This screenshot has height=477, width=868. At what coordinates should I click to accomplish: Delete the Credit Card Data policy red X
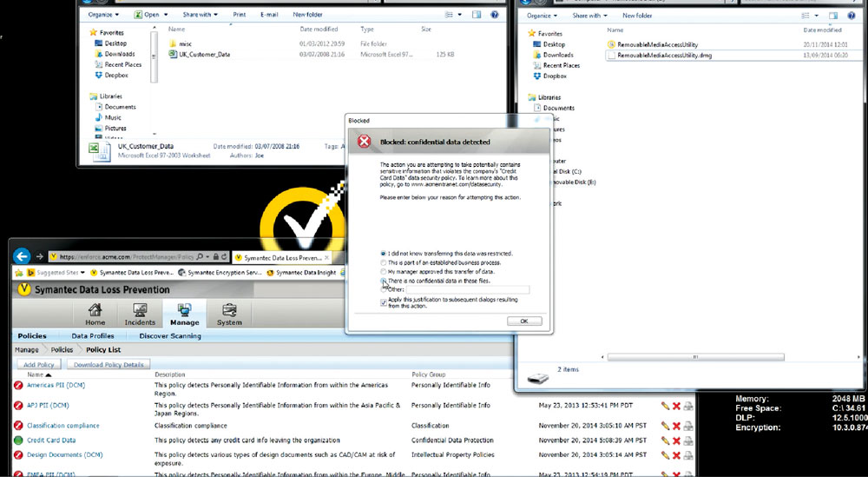pos(676,441)
